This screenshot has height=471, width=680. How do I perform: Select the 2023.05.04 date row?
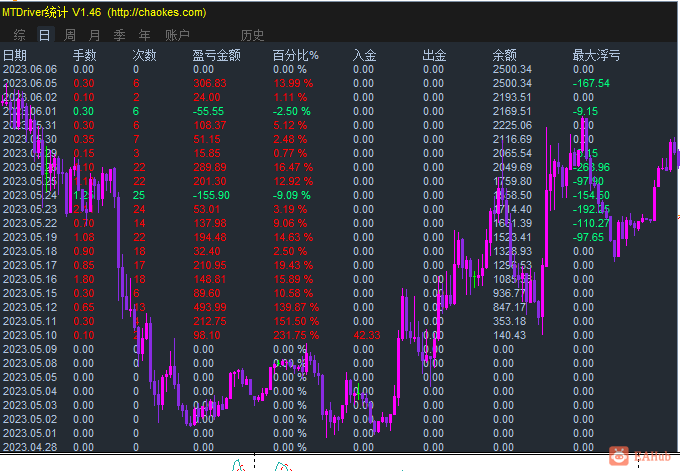pyautogui.click(x=30, y=391)
